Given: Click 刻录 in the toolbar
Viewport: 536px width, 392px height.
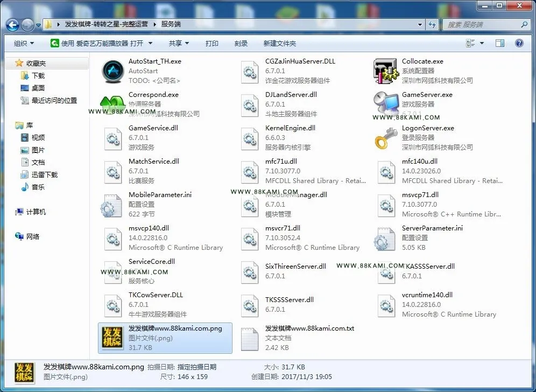Looking at the screenshot, I should [241, 44].
